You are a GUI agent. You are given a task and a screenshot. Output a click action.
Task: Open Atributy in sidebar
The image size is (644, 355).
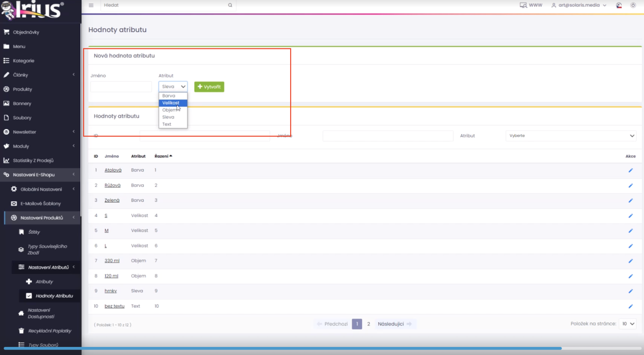44,282
